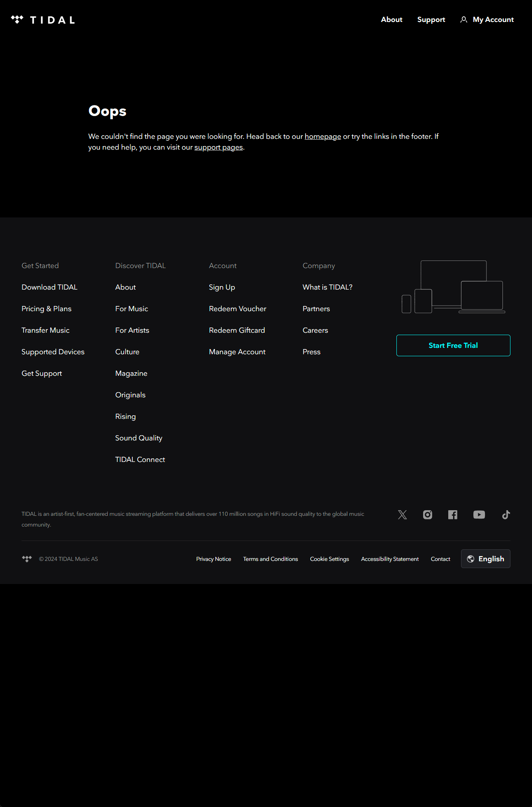Click Get Support in the footer
532x807 pixels.
point(42,373)
